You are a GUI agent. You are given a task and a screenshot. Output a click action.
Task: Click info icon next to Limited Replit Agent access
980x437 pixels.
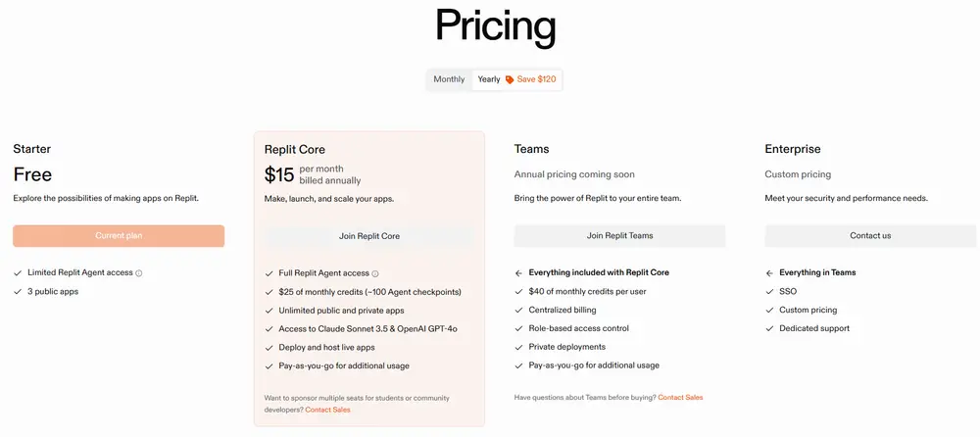(x=139, y=273)
